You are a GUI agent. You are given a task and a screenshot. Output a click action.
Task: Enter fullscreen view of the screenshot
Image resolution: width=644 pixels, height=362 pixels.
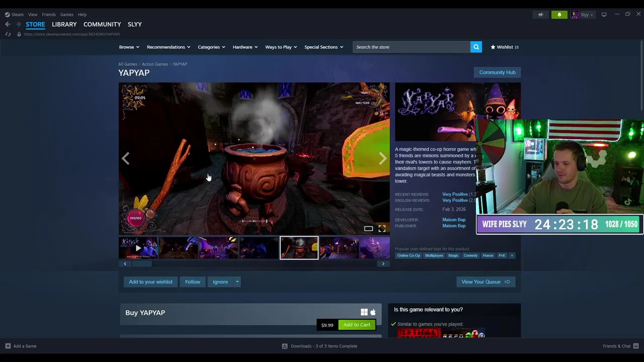[382, 229]
